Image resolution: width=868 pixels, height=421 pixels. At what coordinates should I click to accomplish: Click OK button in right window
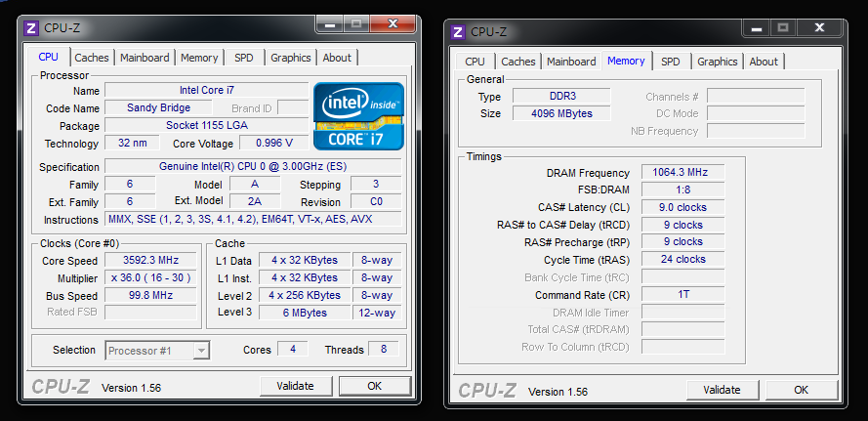click(802, 390)
